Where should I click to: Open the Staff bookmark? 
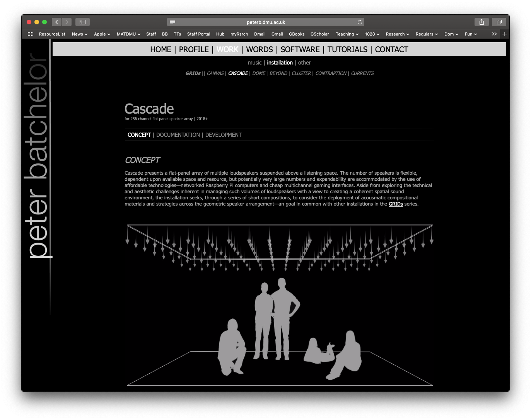point(151,34)
